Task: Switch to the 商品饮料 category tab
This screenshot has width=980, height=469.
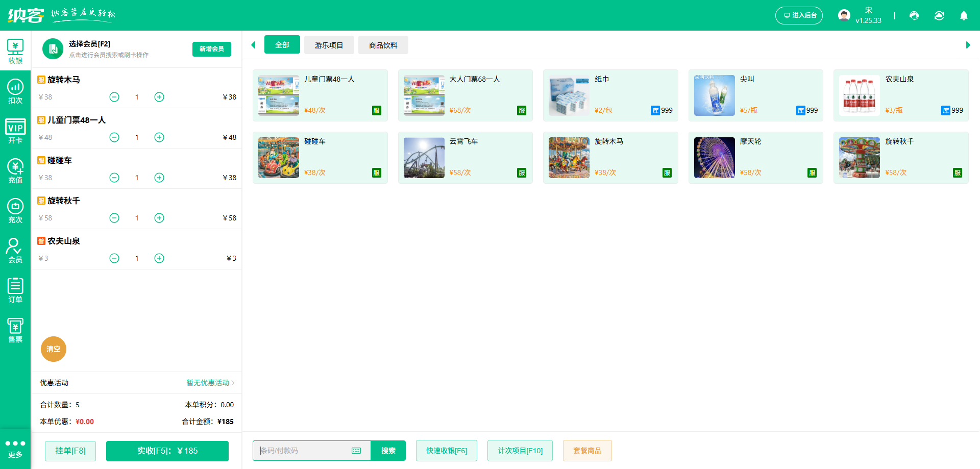Action: coord(383,44)
